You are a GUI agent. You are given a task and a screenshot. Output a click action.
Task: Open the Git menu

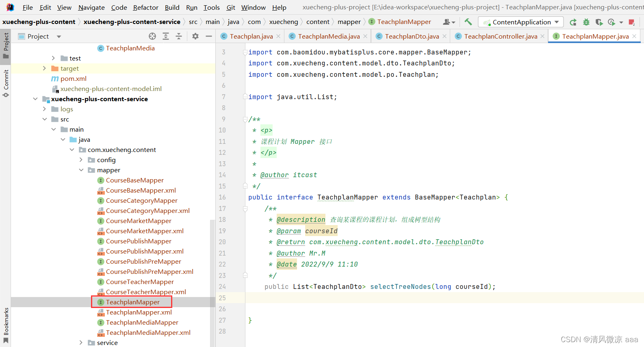(231, 7)
